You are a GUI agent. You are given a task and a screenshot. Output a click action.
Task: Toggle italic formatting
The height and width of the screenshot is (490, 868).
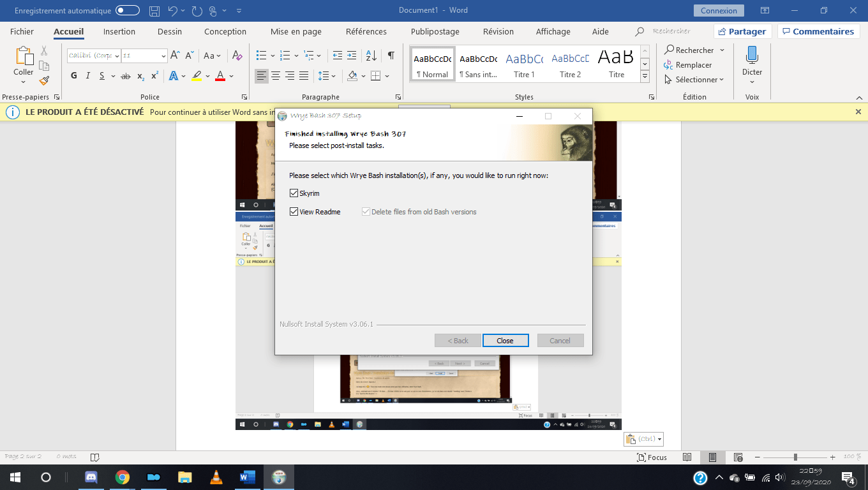coord(88,76)
